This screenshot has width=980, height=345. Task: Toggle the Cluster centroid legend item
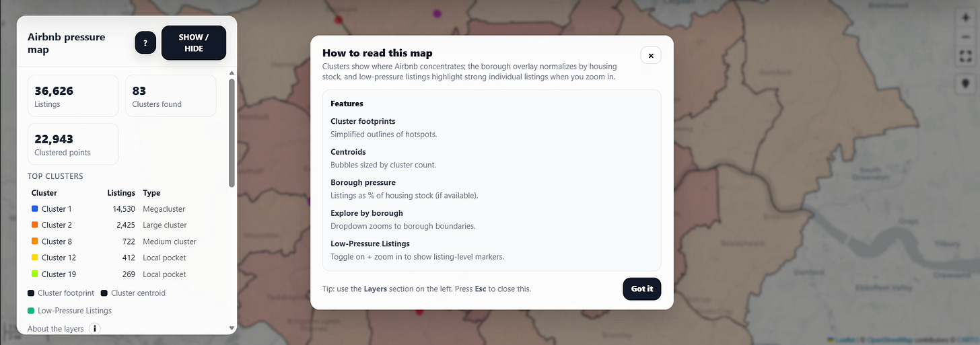[133, 293]
